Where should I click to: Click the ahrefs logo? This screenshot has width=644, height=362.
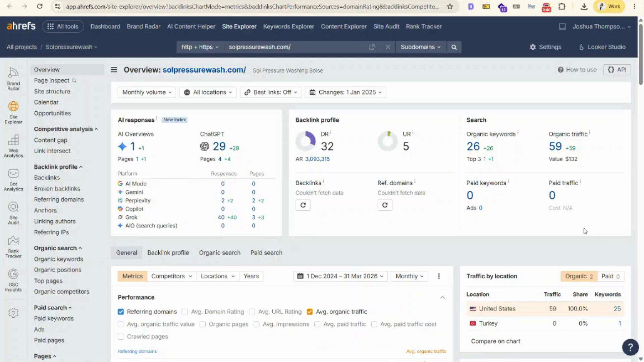(x=21, y=26)
